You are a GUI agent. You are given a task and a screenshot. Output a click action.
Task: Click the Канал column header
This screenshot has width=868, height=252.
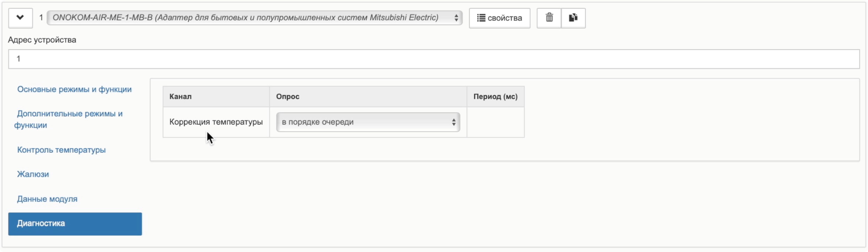181,97
